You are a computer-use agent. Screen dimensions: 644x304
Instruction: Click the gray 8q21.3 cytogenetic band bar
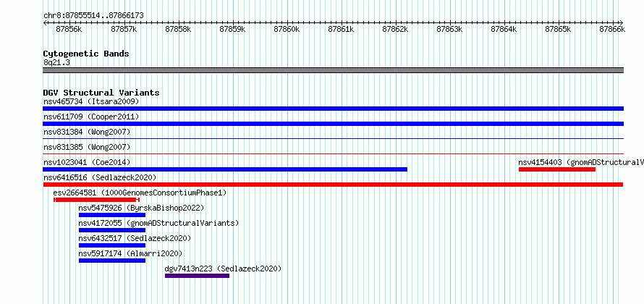click(x=333, y=70)
